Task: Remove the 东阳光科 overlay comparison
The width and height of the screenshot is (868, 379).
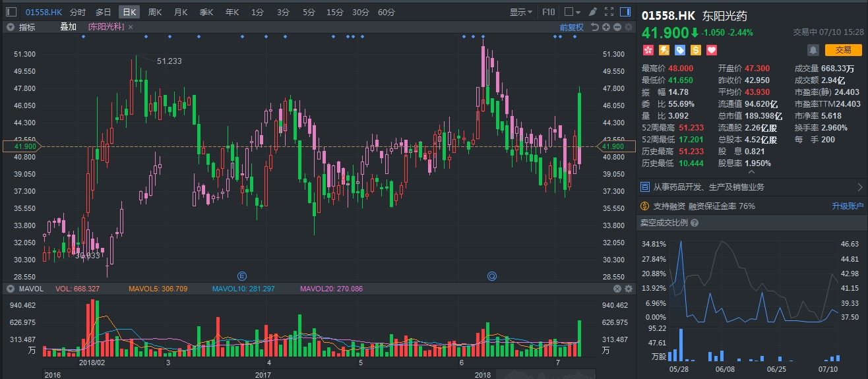Action: pos(131,27)
